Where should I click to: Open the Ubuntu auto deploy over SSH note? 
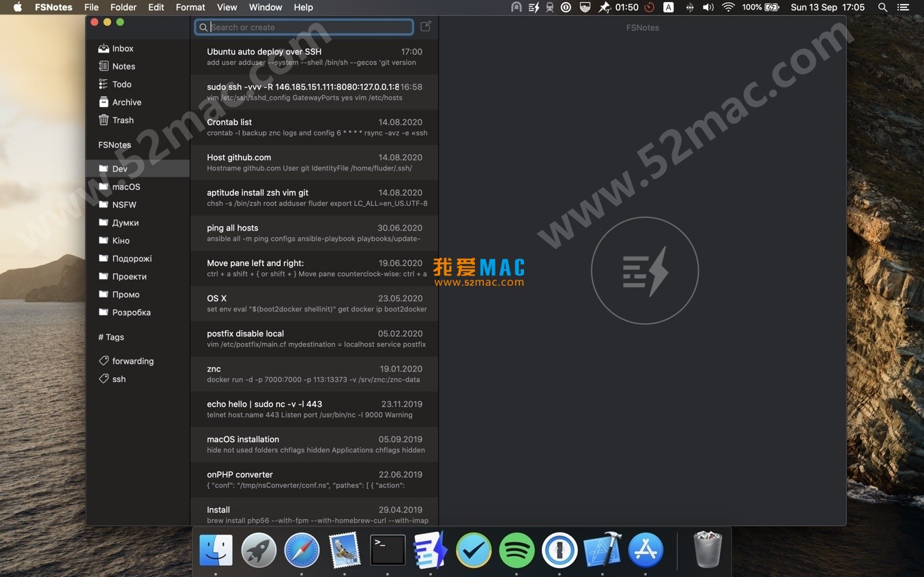314,57
